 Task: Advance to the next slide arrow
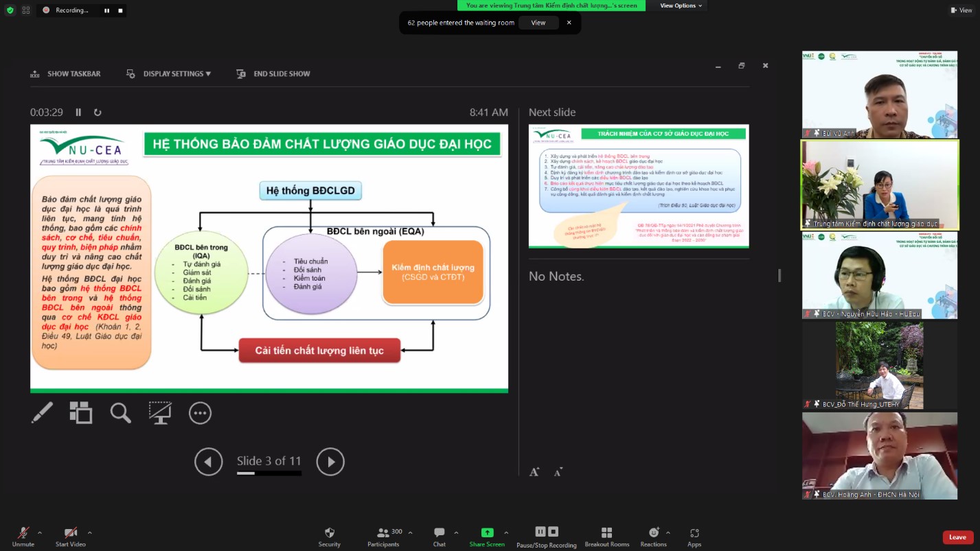coord(330,462)
